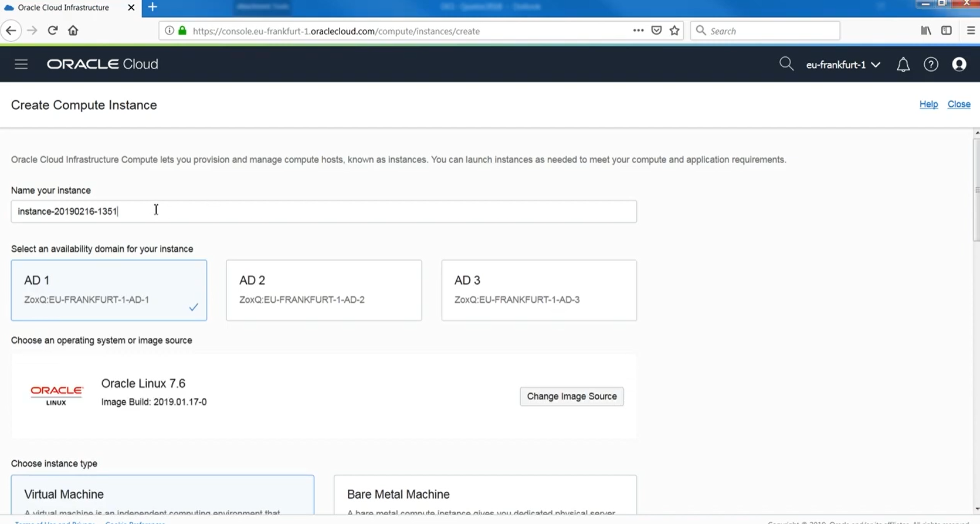Expand eu-frankfurt-1 region dropdown
The width and height of the screenshot is (980, 524).
point(843,65)
